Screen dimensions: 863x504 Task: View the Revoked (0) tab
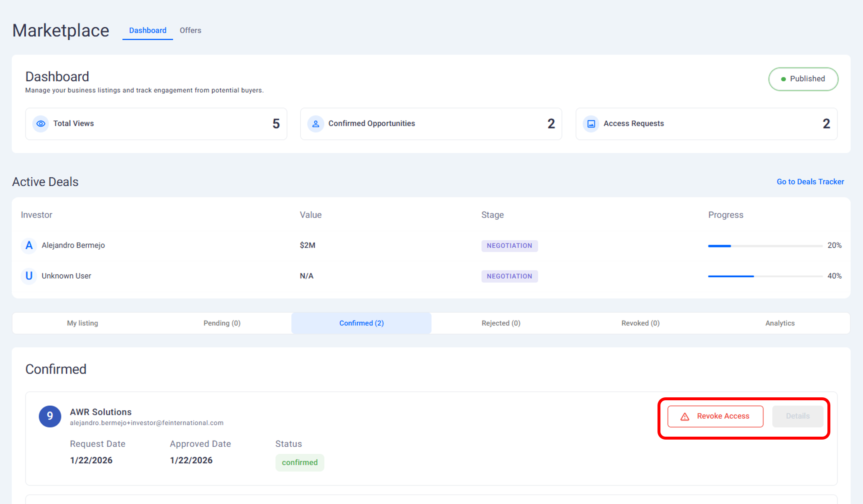(640, 323)
